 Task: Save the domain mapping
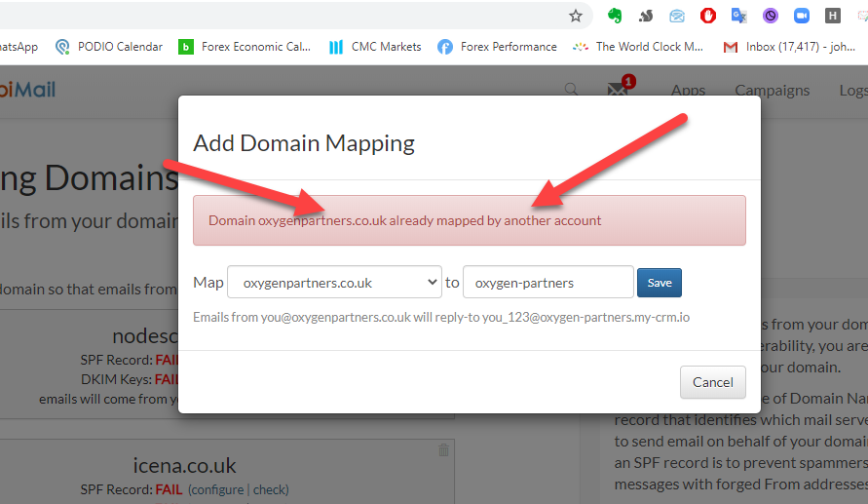tap(660, 283)
